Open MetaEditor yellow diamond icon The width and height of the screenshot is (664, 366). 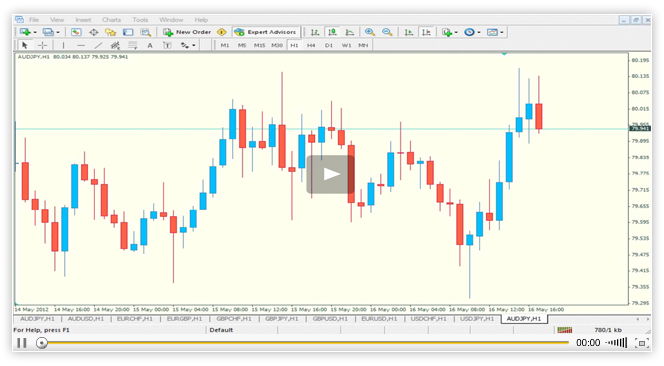click(x=221, y=32)
